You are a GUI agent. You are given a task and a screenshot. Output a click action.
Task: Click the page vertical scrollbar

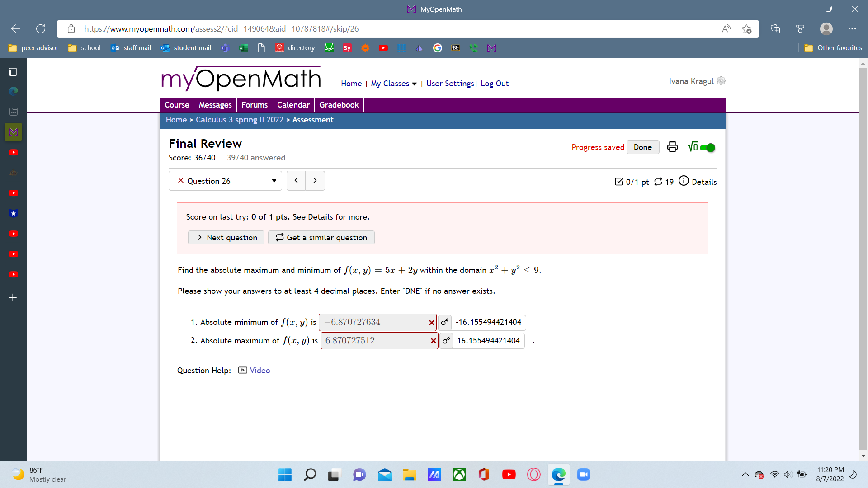(863, 258)
